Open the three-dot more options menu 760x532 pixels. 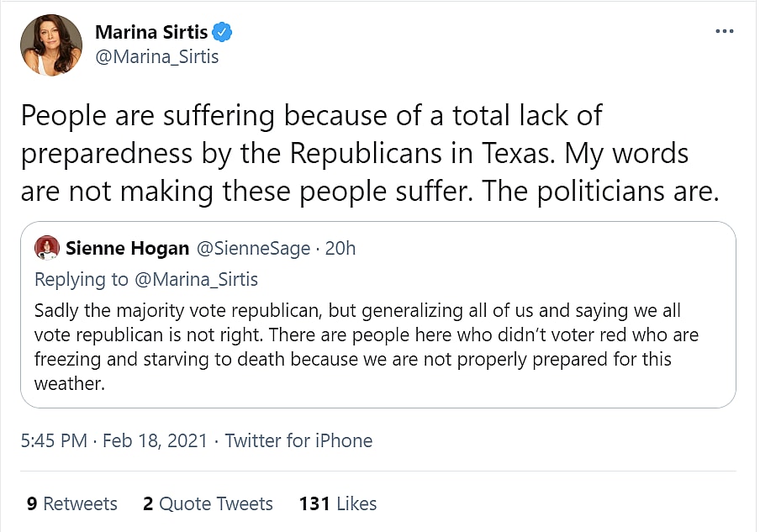pyautogui.click(x=724, y=31)
